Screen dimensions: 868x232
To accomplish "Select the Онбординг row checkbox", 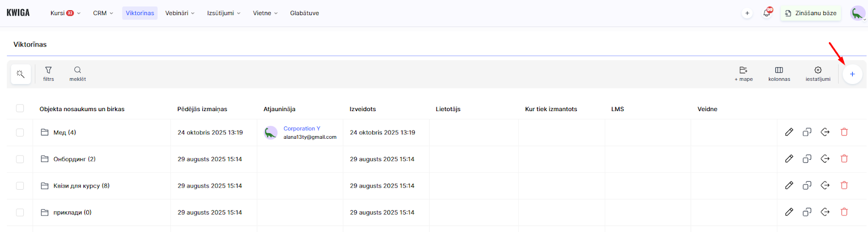I will point(20,159).
